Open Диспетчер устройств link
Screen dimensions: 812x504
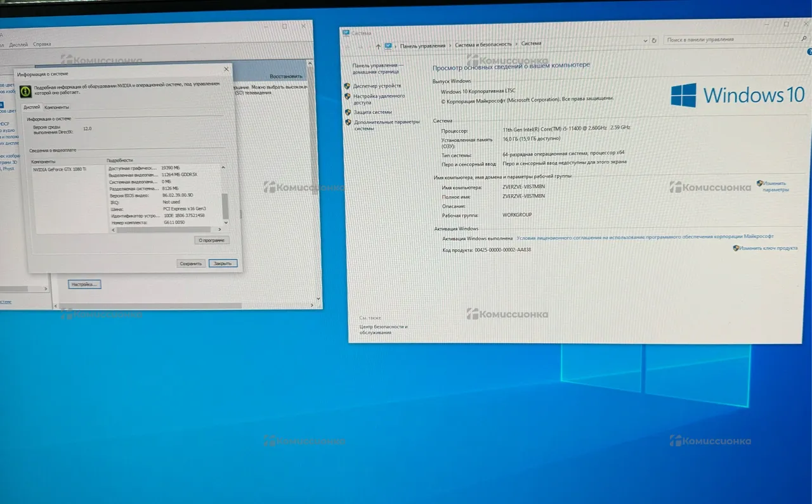[x=377, y=86]
